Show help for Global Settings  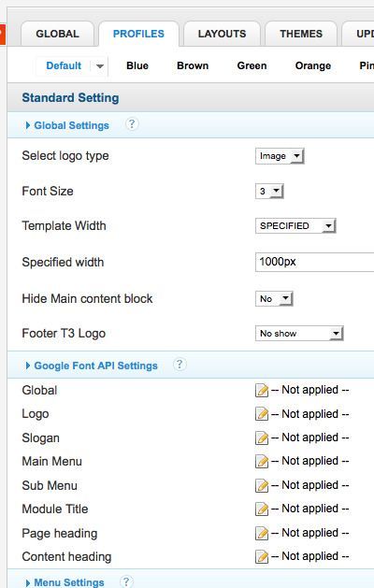(x=131, y=124)
